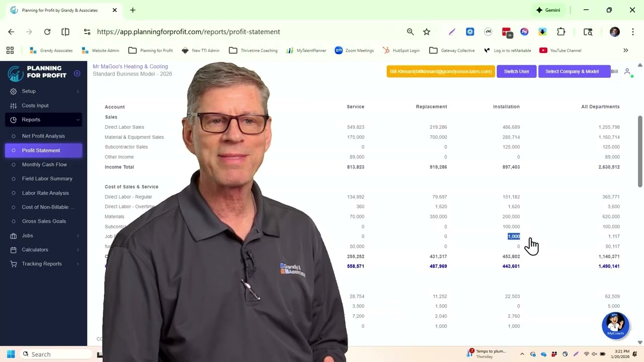Open the Costs Input sidebar icon
This screenshot has height=362, width=644.
point(14,106)
